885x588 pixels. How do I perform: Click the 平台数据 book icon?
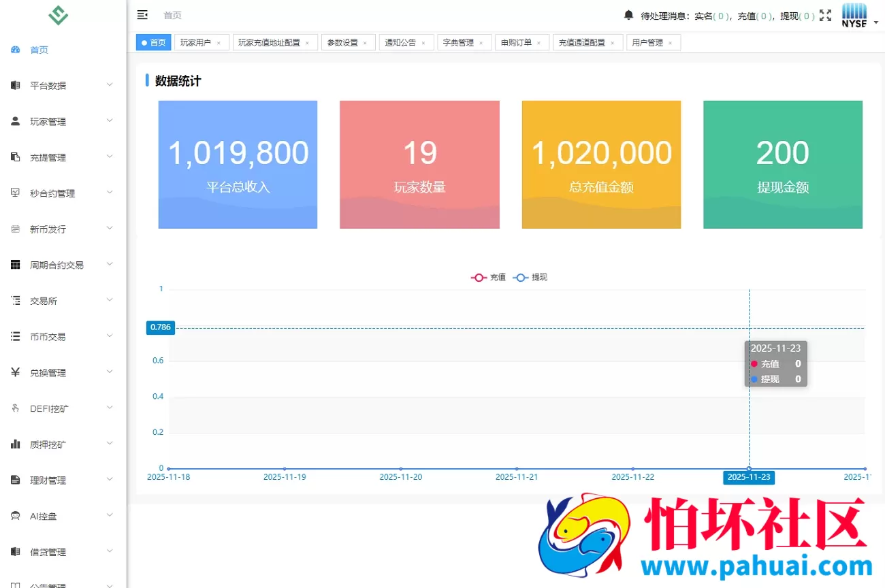[x=16, y=86]
